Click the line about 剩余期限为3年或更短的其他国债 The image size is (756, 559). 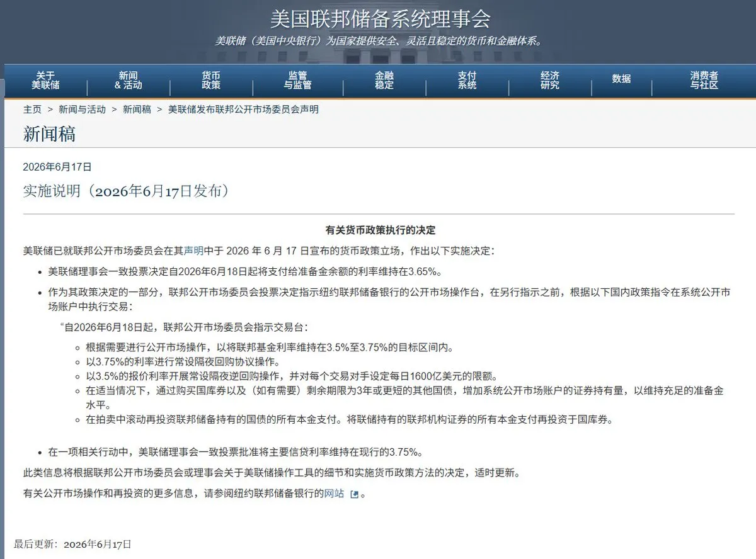(x=404, y=398)
